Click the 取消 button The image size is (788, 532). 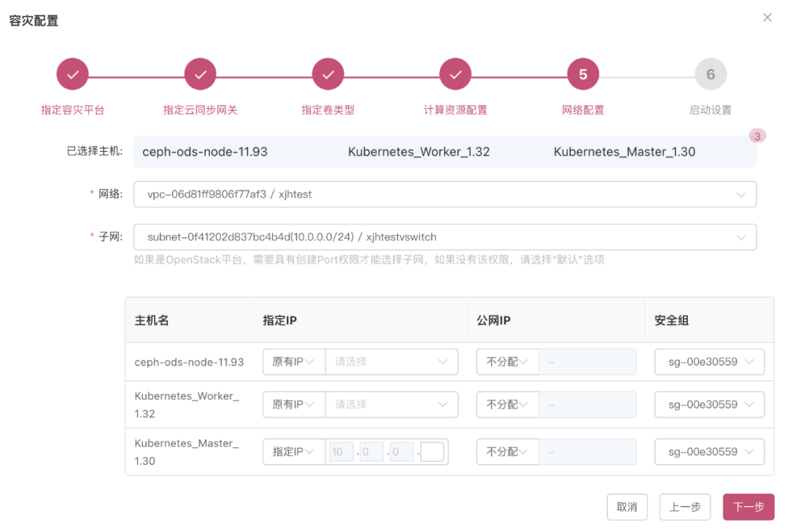tap(627, 507)
